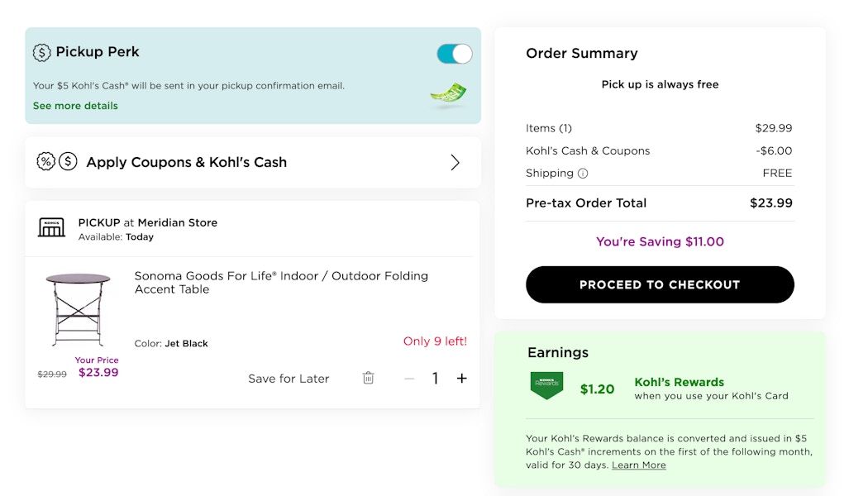Decrease quantity with the minus button
Viewport: 868px width, 496px height.
point(409,379)
